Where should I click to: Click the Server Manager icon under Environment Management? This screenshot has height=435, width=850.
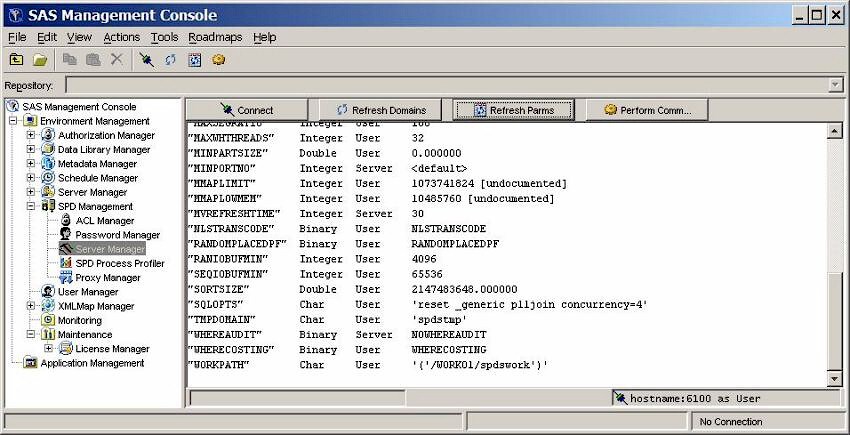pyautogui.click(x=48, y=192)
